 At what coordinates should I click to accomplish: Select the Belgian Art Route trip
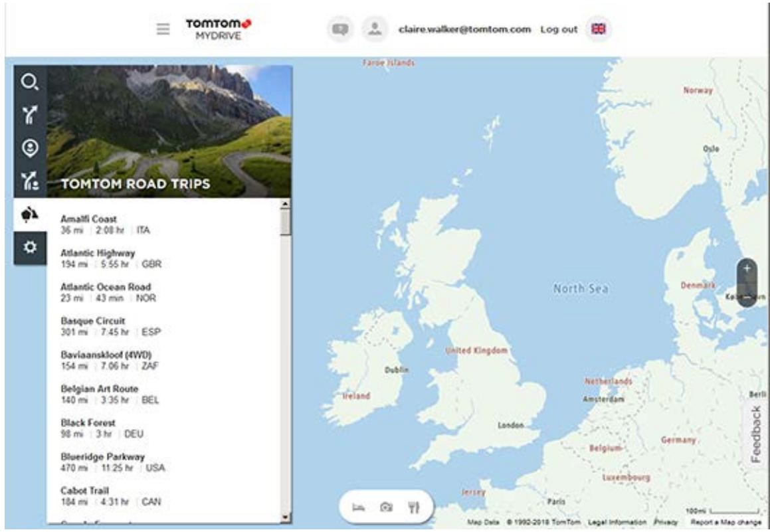pyautogui.click(x=163, y=394)
